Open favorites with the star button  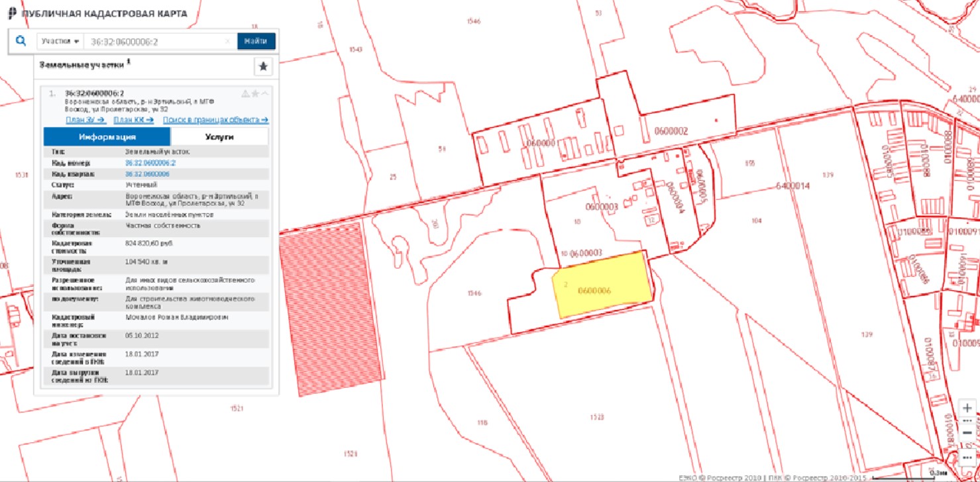tap(263, 67)
